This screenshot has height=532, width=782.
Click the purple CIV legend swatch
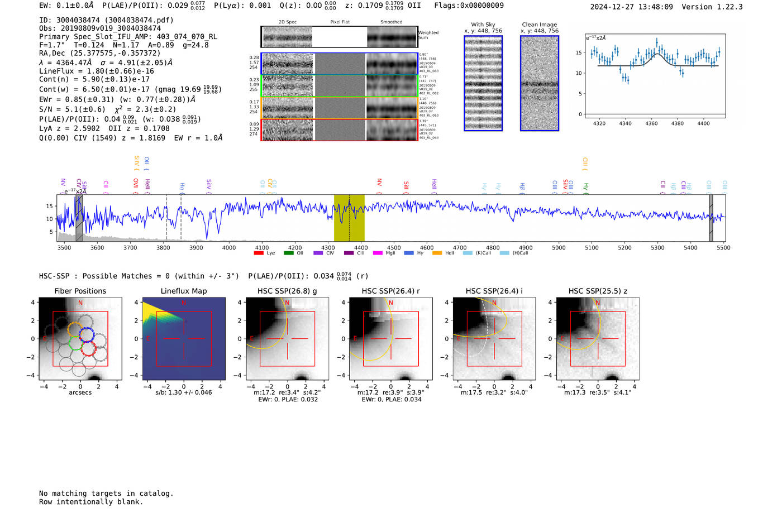318,253
